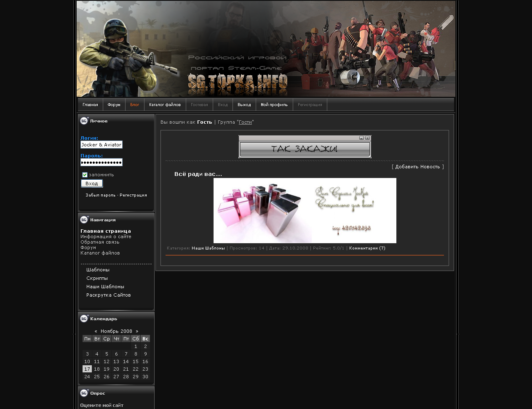Image resolution: width=532 pixels, height=409 pixels.
Task: Click Вс weekday header in calendar
Action: pyautogui.click(x=145, y=339)
